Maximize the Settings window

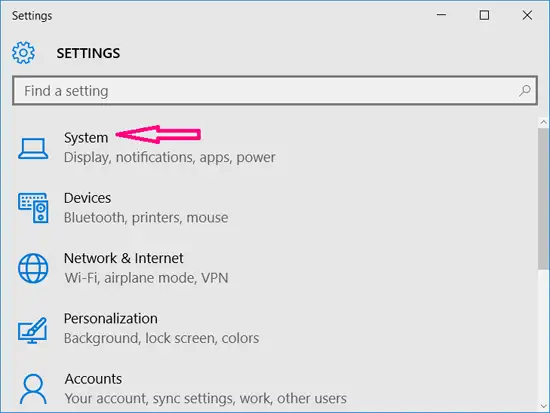tap(484, 15)
